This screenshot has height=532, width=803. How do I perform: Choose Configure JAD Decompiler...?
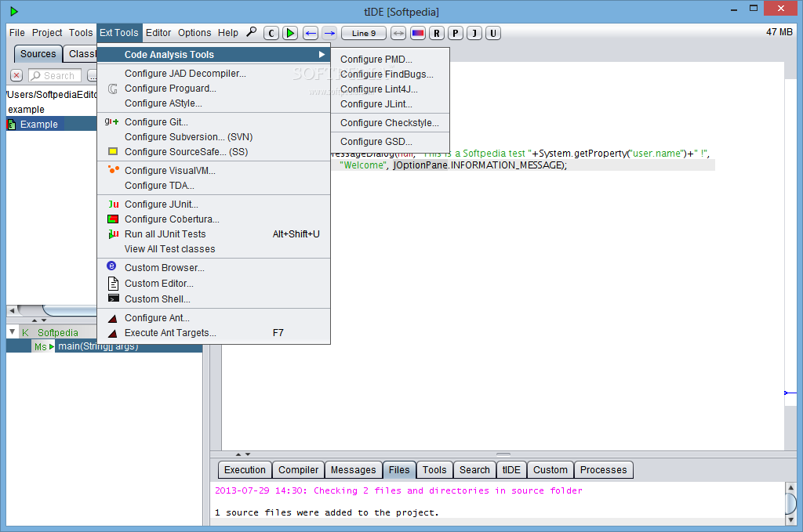pos(213,73)
